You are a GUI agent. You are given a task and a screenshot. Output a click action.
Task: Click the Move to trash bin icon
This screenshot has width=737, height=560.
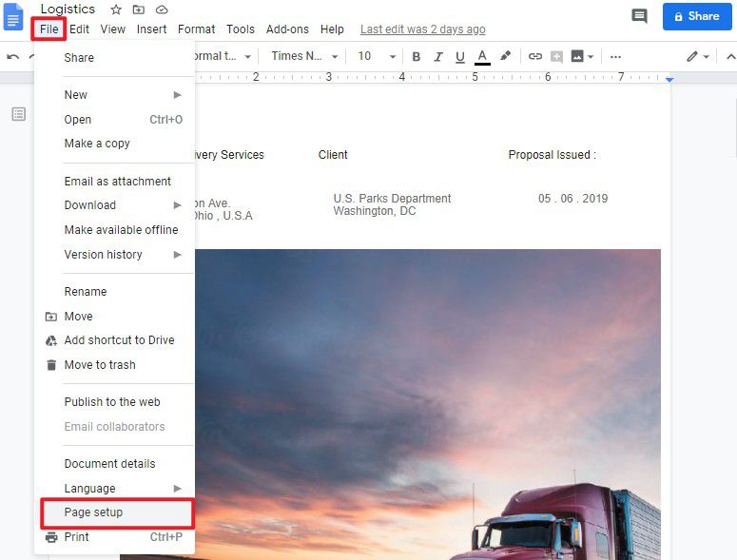[51, 365]
